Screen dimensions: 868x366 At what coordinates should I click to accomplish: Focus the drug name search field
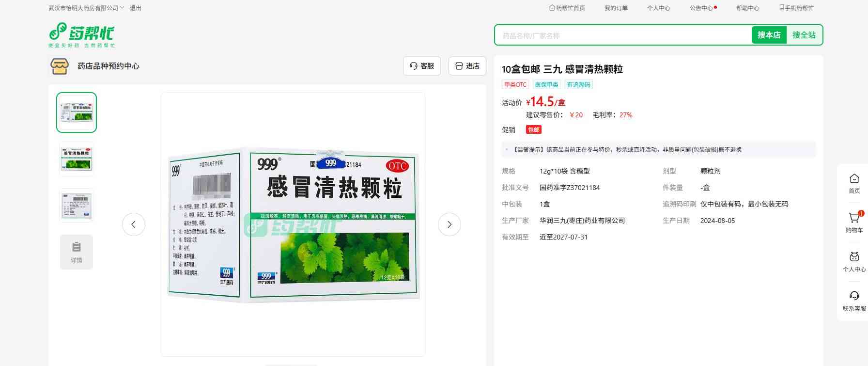(622, 35)
